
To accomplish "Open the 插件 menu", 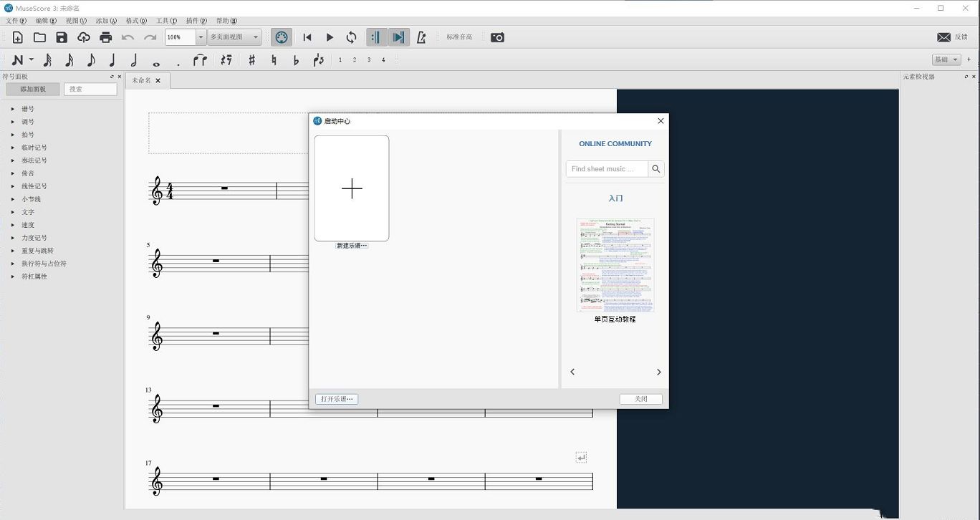I will tap(194, 21).
